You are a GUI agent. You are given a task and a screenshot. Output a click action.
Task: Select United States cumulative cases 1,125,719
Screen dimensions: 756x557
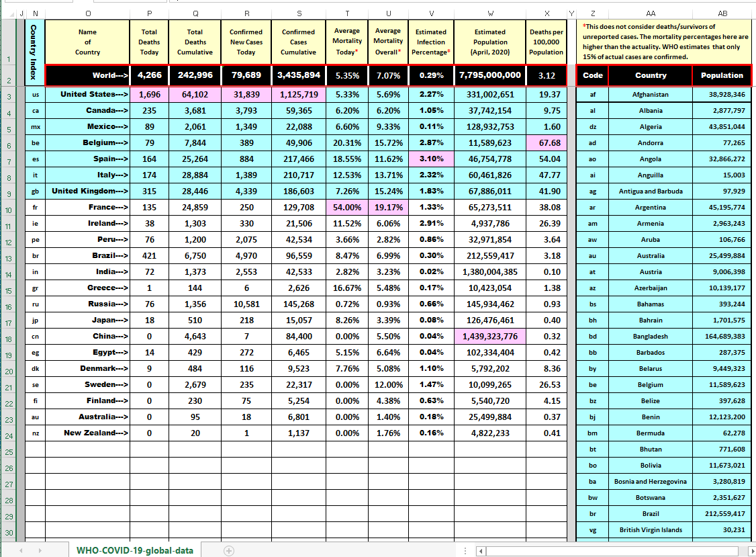299,95
